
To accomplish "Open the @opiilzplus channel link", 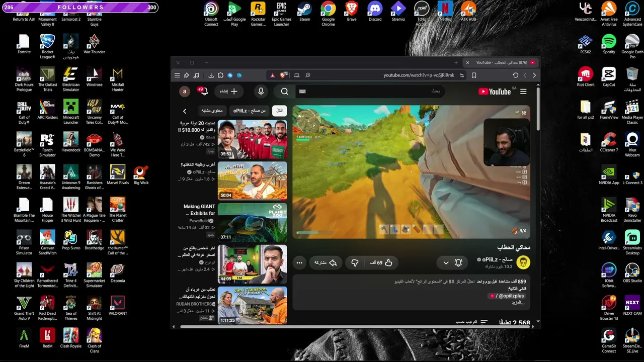I will pos(507,296).
